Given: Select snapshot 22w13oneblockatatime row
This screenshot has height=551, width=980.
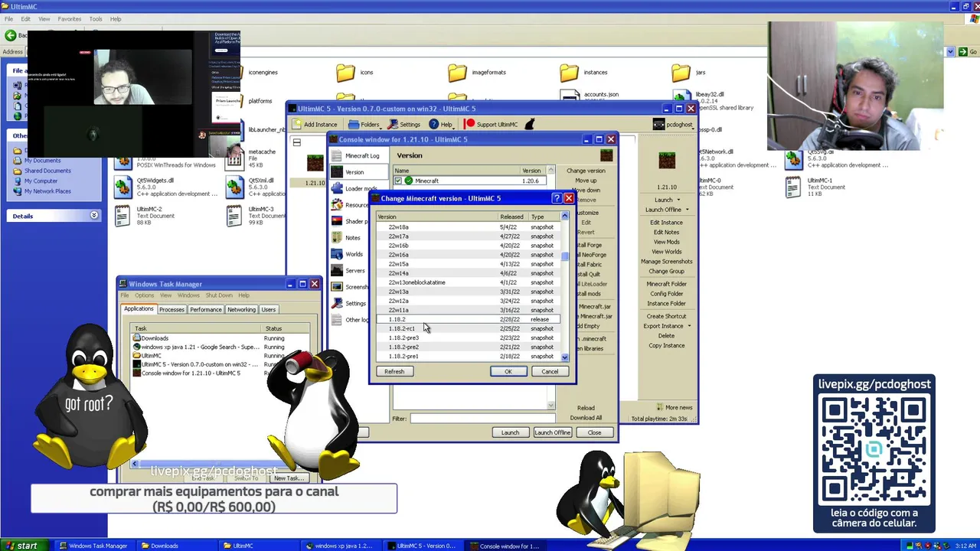Looking at the screenshot, I should [x=468, y=282].
